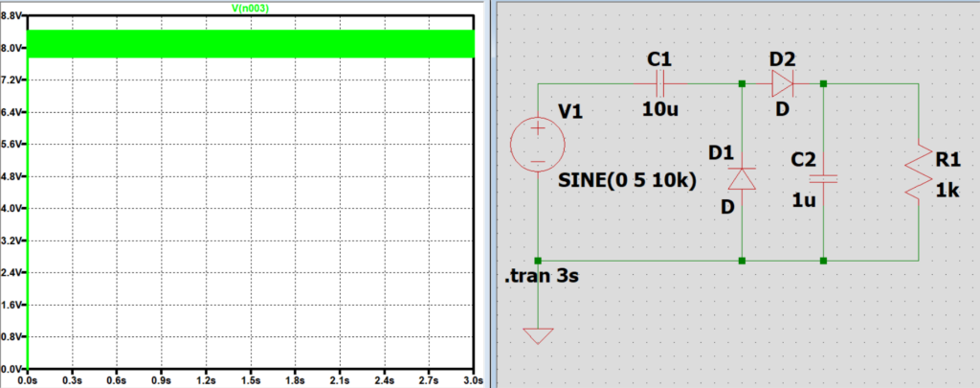980x388 pixels.
Task: Click the D model label under D2
Action: (782, 109)
